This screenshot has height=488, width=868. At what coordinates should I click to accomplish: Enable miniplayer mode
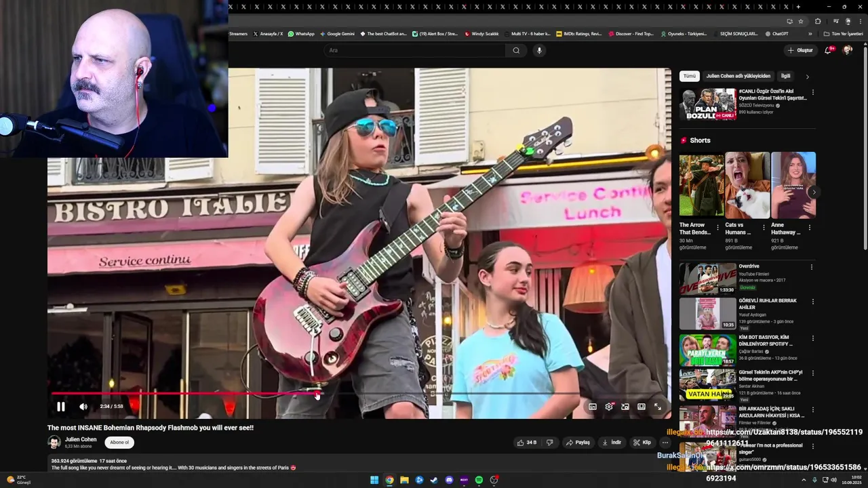(x=625, y=407)
